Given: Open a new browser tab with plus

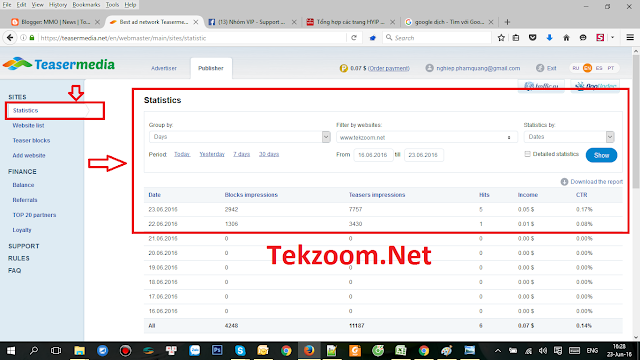Looking at the screenshot, I should [x=507, y=22].
